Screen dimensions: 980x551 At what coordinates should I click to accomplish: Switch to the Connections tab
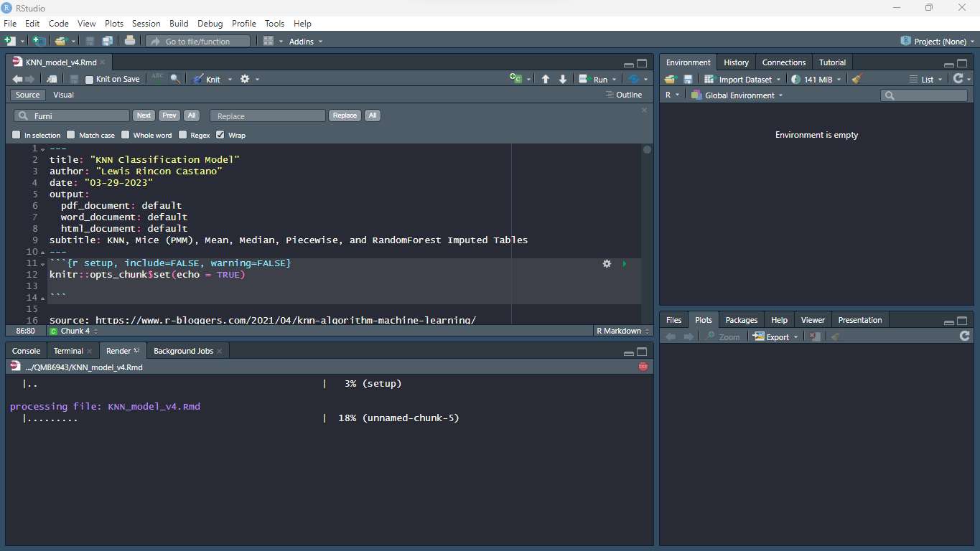tap(784, 62)
